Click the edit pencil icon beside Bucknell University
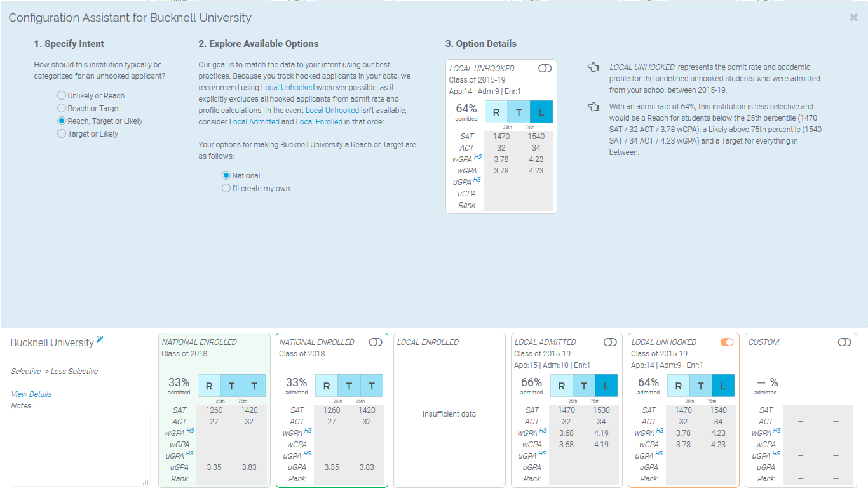Screen dimensions: 868x491 100,340
